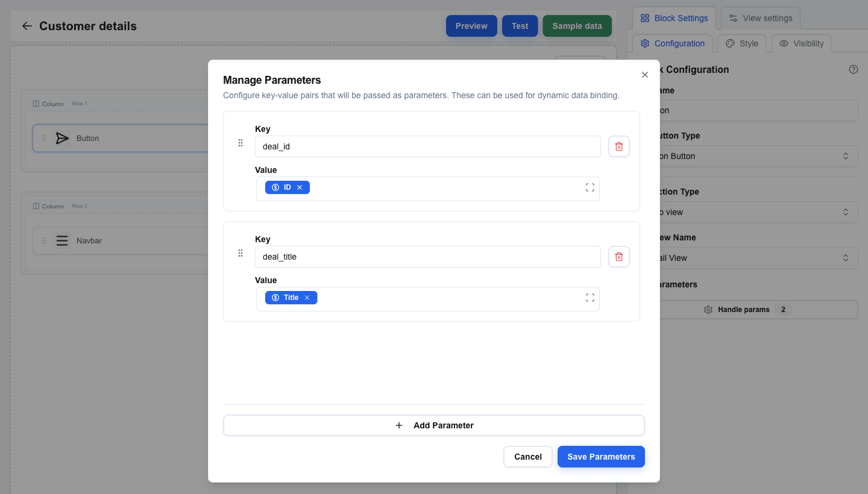The height and width of the screenshot is (494, 868).
Task: Click the drag handle of the Navbar block
Action: coord(44,241)
